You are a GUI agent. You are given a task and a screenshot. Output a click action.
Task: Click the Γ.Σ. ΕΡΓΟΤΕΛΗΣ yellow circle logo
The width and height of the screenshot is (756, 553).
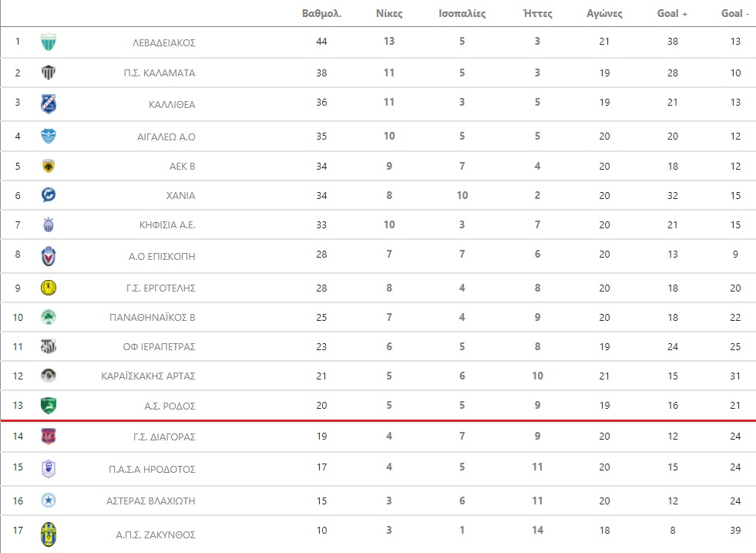[49, 288]
